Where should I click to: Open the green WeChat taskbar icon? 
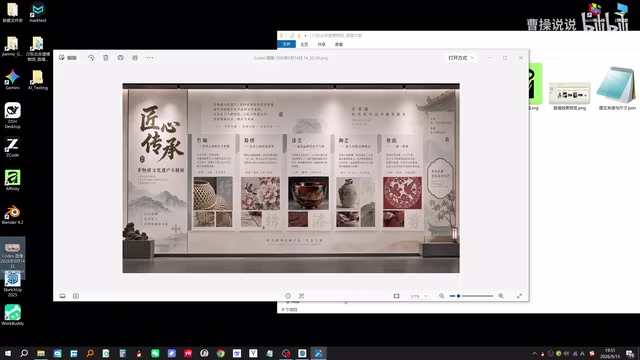[155, 353]
